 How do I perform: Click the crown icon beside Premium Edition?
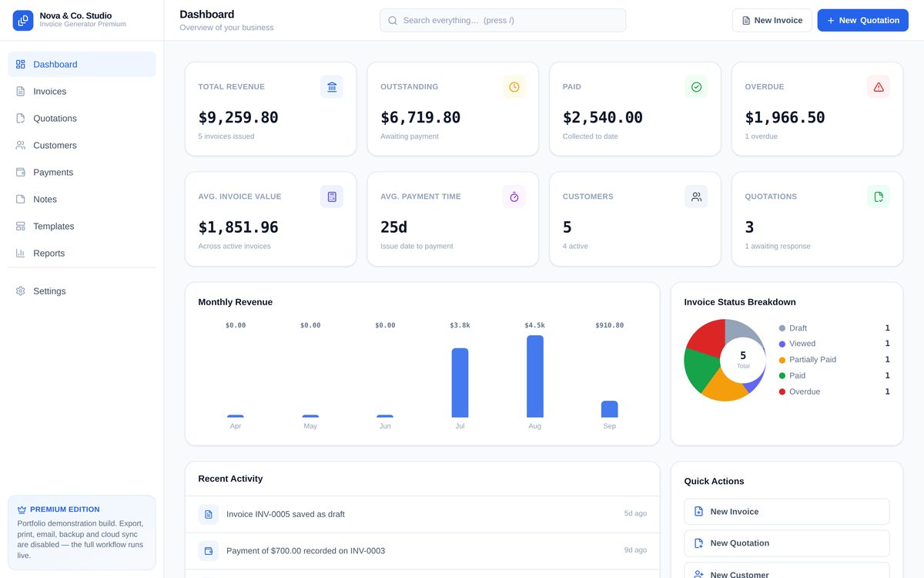[x=22, y=509]
